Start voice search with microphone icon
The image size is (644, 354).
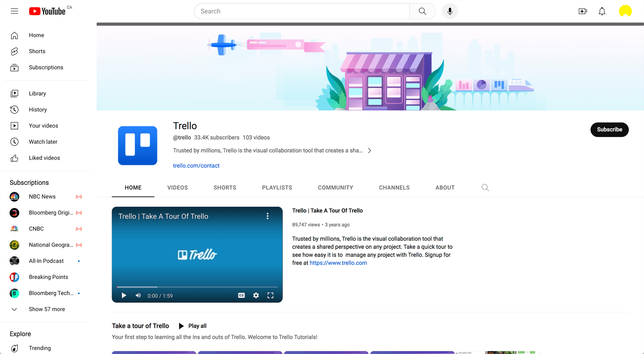tap(450, 11)
